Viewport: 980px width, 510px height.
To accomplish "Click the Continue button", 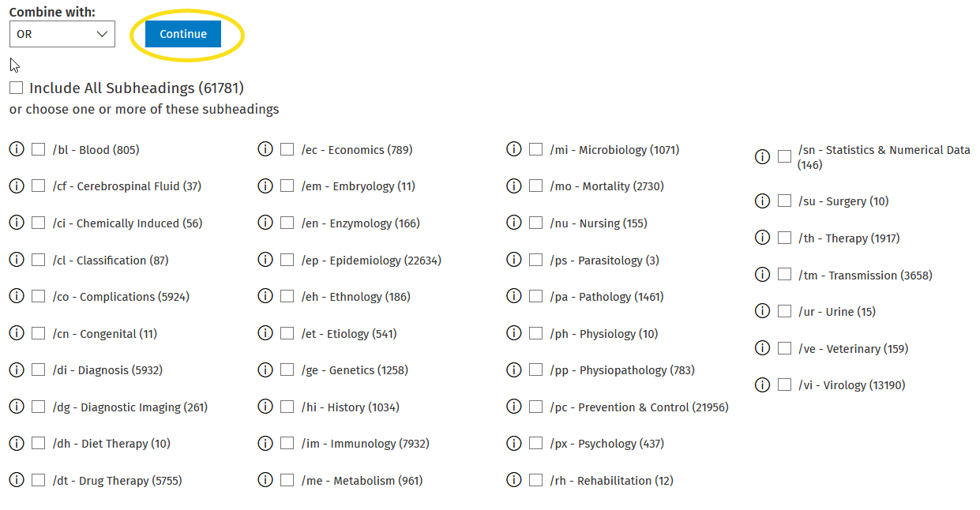I will pyautogui.click(x=183, y=34).
